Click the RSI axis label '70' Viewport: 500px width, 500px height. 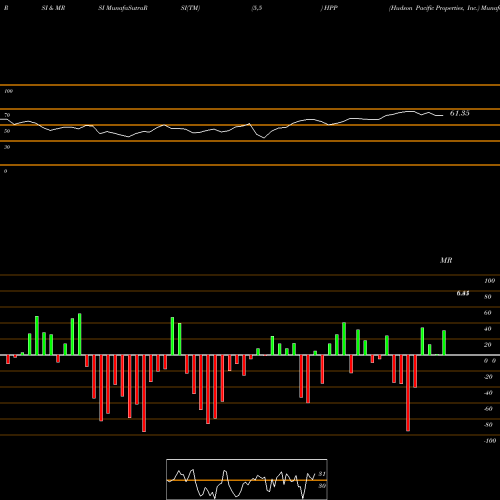tap(7, 115)
